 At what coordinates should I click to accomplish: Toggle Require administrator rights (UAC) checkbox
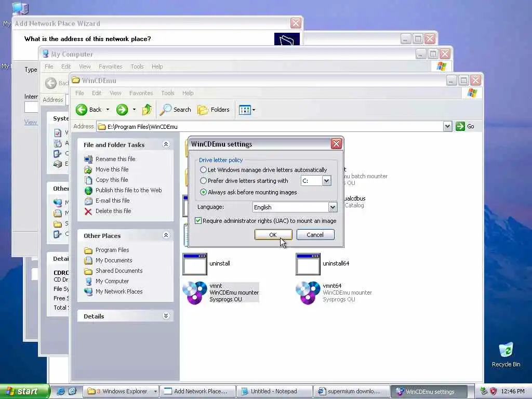(x=198, y=221)
